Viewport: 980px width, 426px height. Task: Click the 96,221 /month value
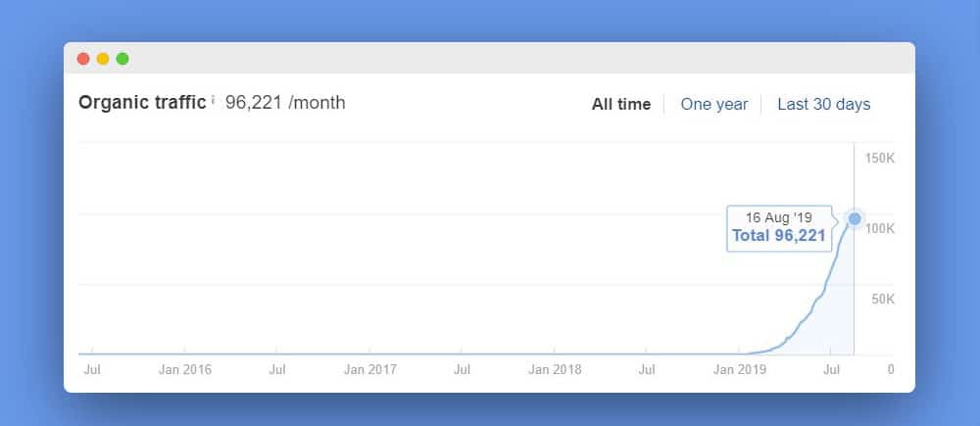coord(285,103)
